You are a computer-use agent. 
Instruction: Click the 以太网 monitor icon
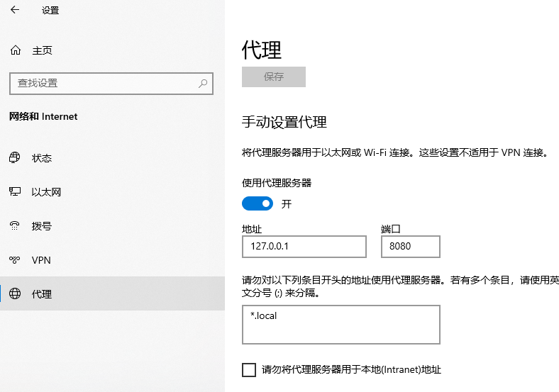[x=15, y=192]
